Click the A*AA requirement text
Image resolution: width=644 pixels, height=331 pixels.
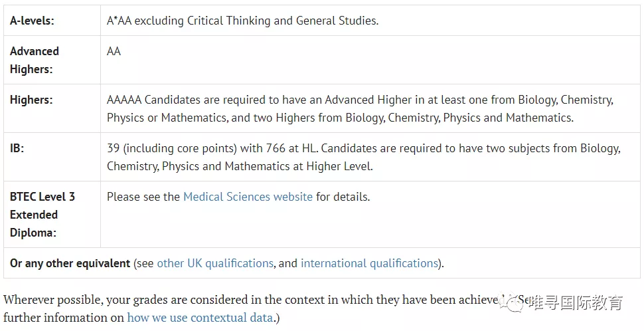pos(119,21)
